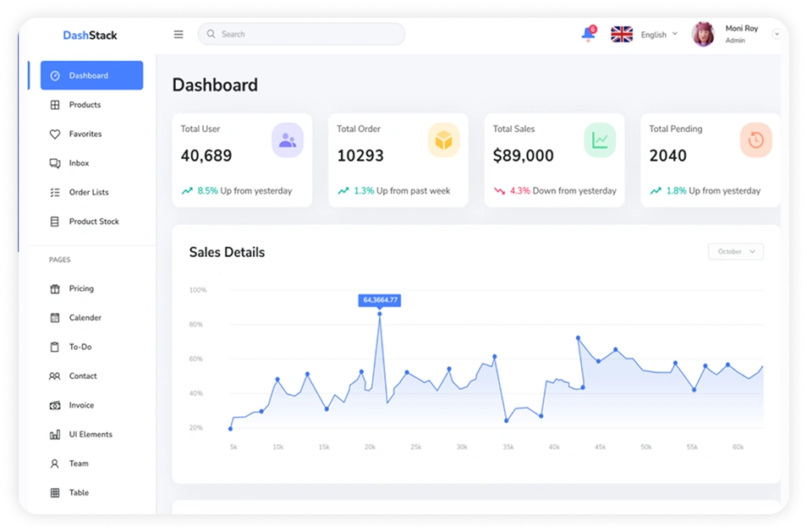Open the English language dropdown
The width and height of the screenshot is (807, 532).
(x=659, y=35)
